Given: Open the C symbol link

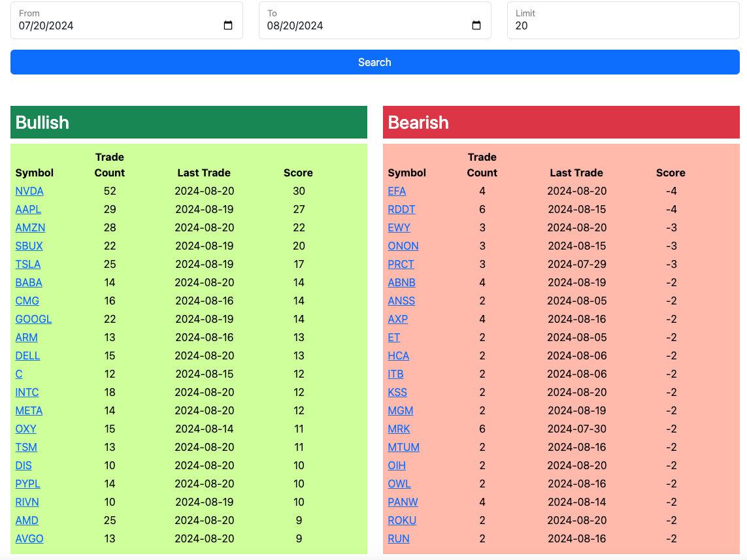Looking at the screenshot, I should point(18,374).
